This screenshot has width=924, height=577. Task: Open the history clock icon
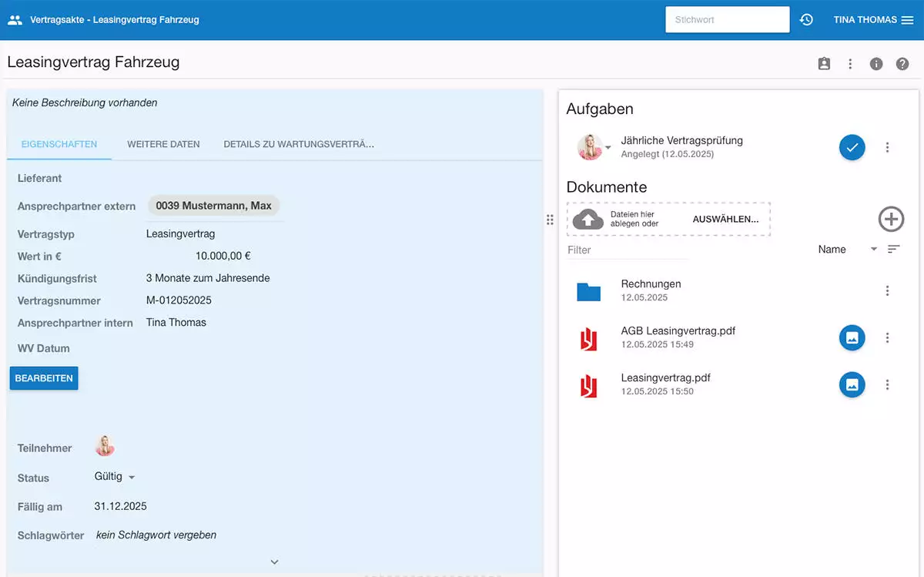pyautogui.click(x=806, y=20)
